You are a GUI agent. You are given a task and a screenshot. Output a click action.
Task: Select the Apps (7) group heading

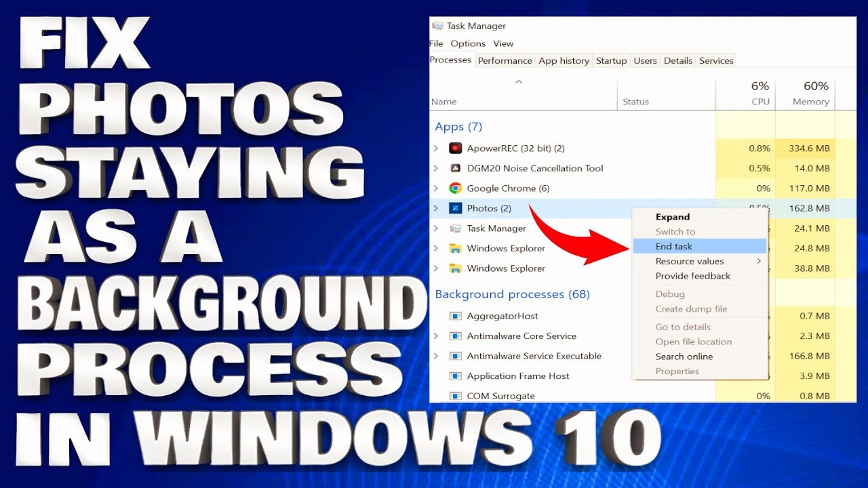point(458,127)
